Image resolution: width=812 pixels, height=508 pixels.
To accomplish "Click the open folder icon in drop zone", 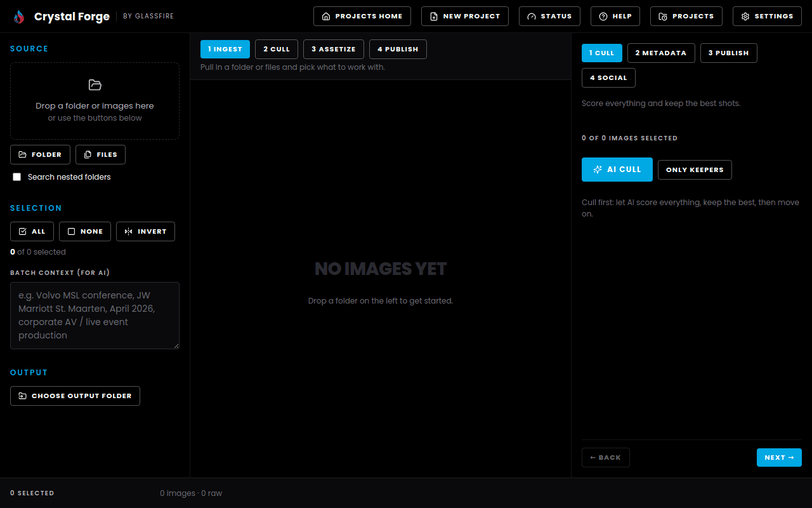I will click(x=95, y=84).
